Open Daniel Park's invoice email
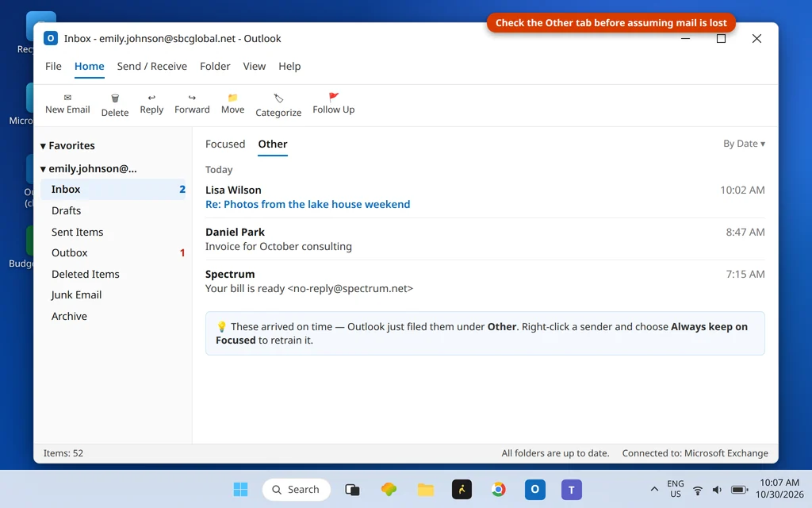This screenshot has width=812, height=508. click(485, 239)
